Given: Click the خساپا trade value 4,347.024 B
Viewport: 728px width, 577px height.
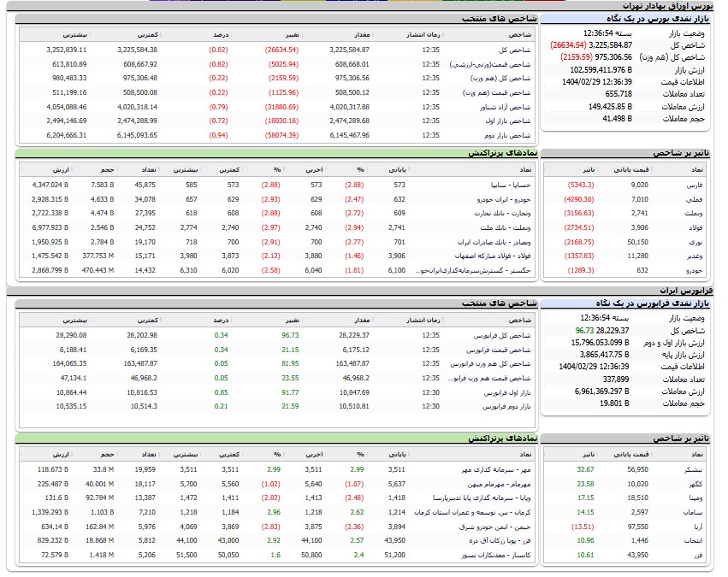Looking at the screenshot, I should 50,185.
